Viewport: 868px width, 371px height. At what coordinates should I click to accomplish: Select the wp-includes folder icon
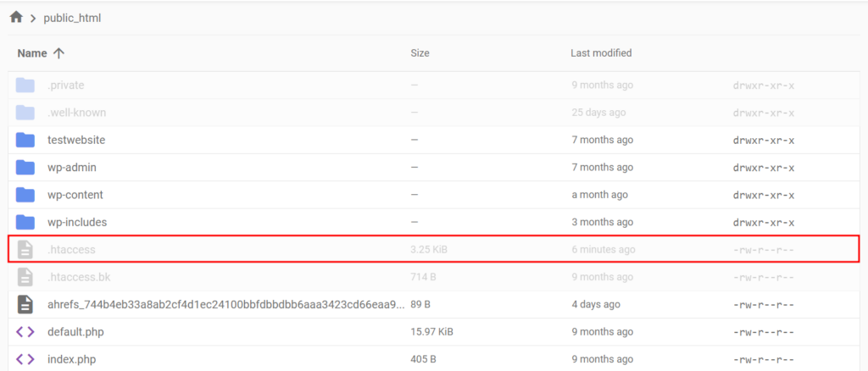point(25,222)
